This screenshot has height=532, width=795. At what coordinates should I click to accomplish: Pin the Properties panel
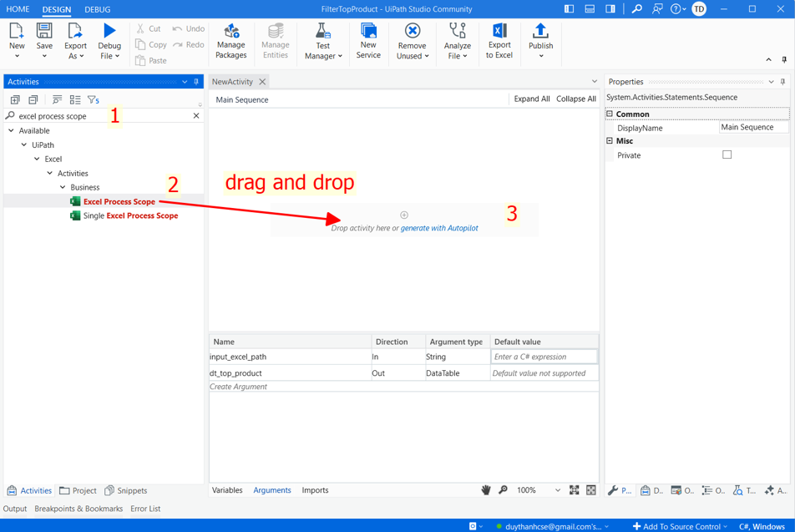pyautogui.click(x=782, y=82)
